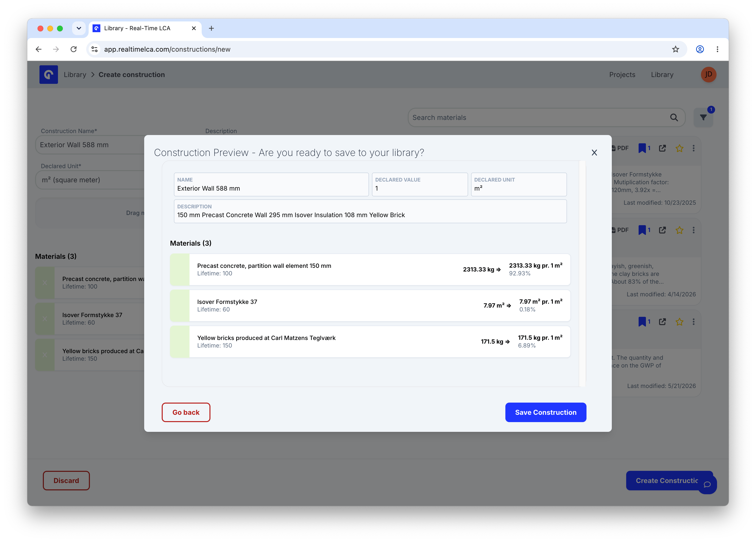Click 6.89% share of Yellow bricks
Viewport: 756px width, 542px height.
(x=527, y=346)
